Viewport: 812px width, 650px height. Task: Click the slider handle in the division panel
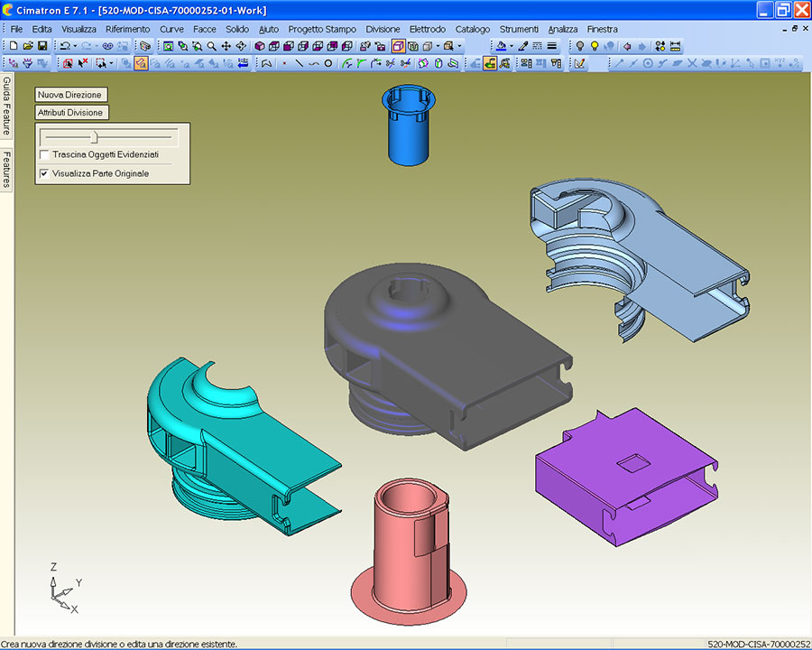94,136
